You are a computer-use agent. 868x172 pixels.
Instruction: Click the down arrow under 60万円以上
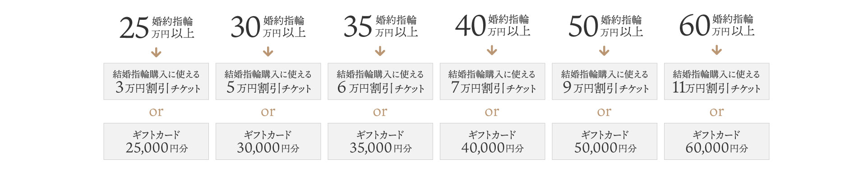point(716,50)
